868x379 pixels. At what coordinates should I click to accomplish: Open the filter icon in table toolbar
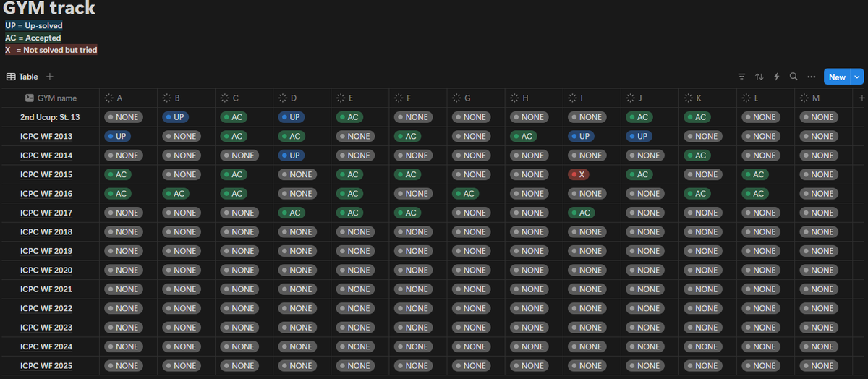(741, 77)
